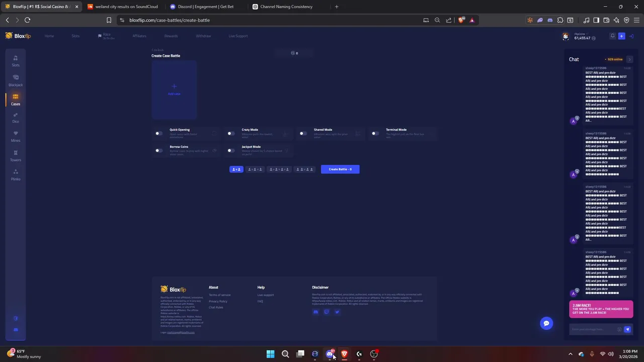Toggle Shared Mode switch
The image size is (644, 362).
pyautogui.click(x=303, y=133)
